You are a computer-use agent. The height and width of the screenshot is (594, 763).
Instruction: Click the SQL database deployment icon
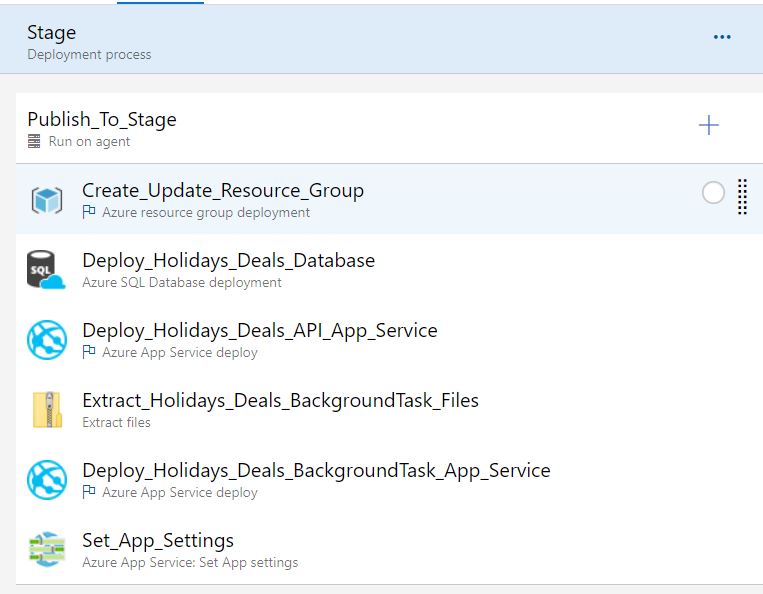46,270
